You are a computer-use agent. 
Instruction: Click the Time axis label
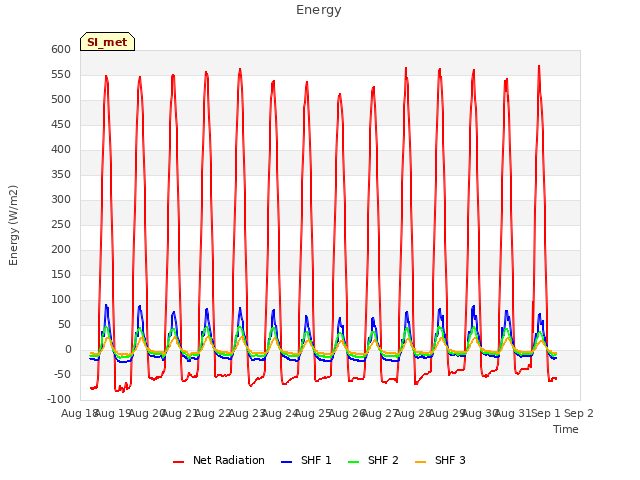(x=566, y=429)
